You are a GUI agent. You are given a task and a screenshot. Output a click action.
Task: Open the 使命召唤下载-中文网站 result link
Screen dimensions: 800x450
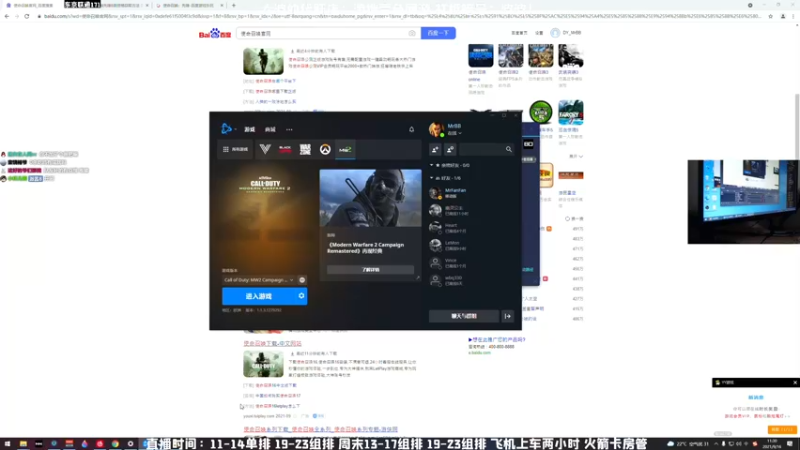[272, 343]
